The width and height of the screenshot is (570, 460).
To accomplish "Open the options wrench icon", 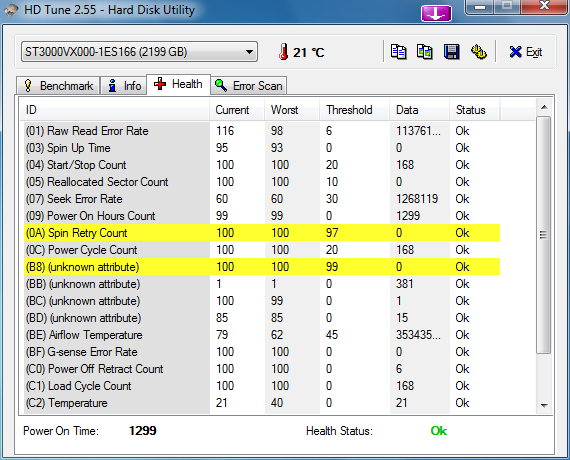I will coord(479,52).
